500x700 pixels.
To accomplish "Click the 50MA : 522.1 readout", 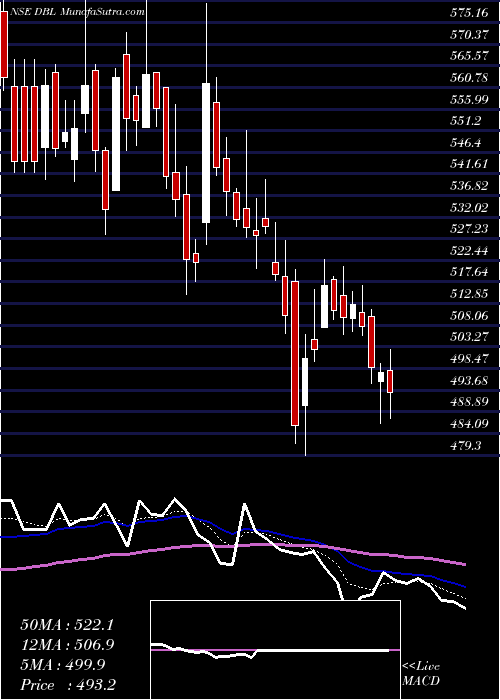I will (67, 625).
